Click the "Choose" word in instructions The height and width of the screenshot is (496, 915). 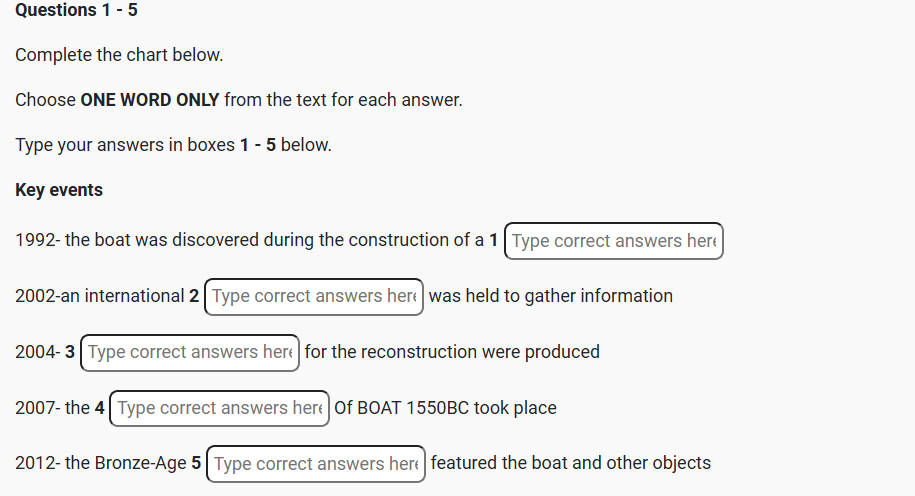click(x=45, y=100)
